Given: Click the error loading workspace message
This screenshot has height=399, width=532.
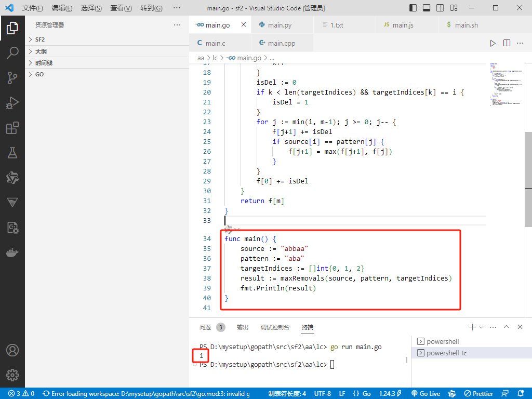Looking at the screenshot, I should (x=147, y=394).
